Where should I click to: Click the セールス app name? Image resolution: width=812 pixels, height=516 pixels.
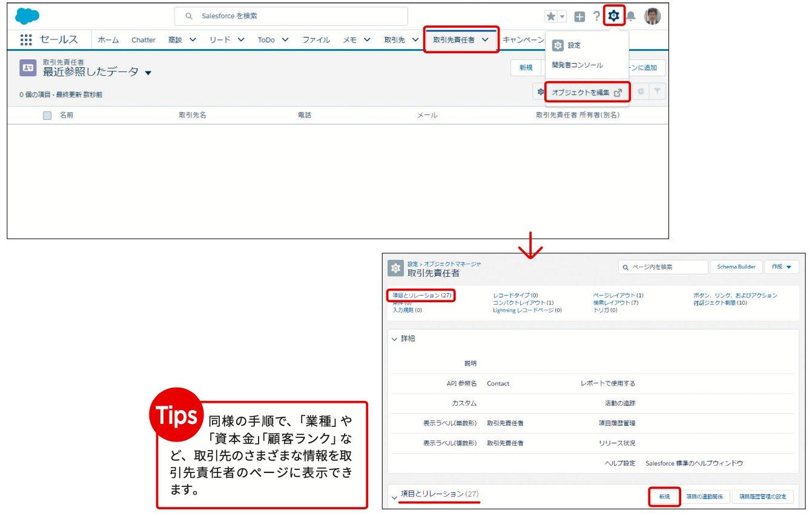[59, 40]
